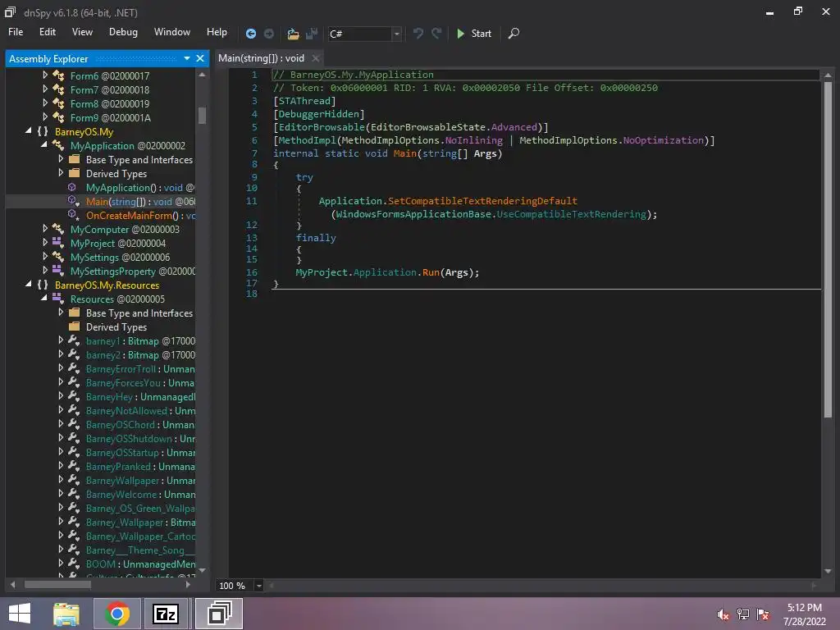
Task: Close the Assembly Explorer panel
Action: pyautogui.click(x=200, y=58)
